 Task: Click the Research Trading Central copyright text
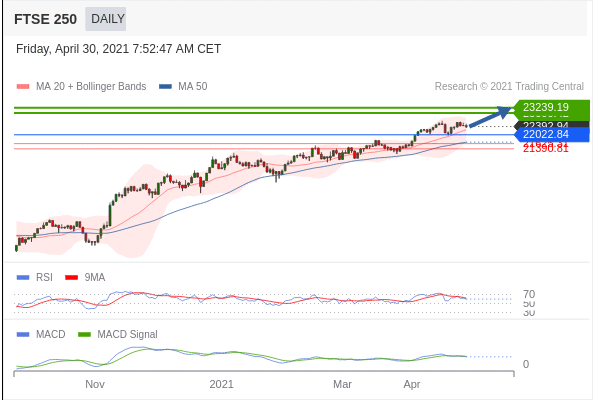tap(509, 87)
